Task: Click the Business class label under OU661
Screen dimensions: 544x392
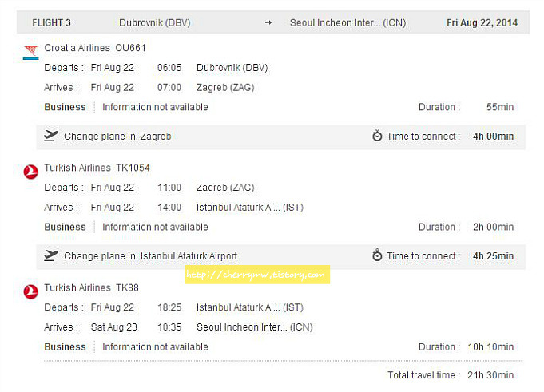Action: (65, 107)
